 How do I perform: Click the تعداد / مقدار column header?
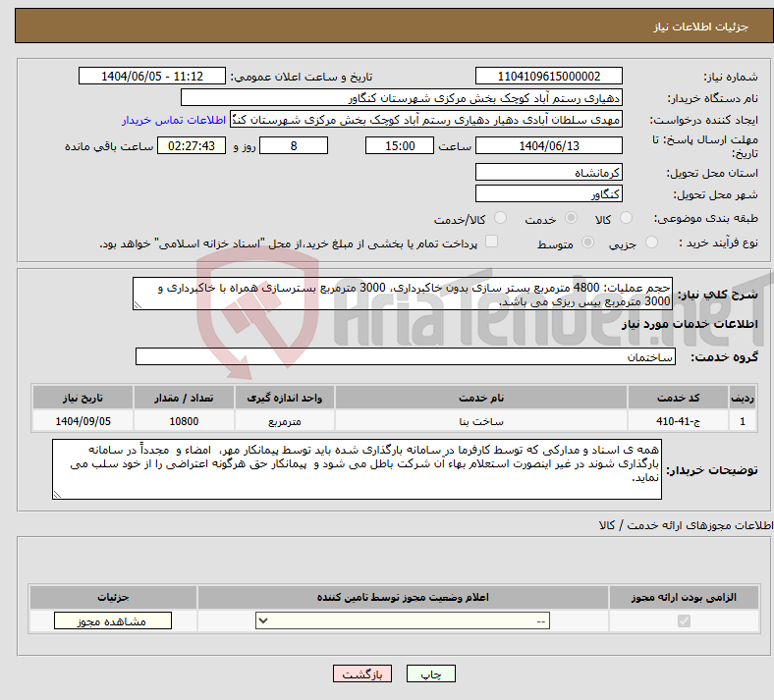click(x=184, y=398)
